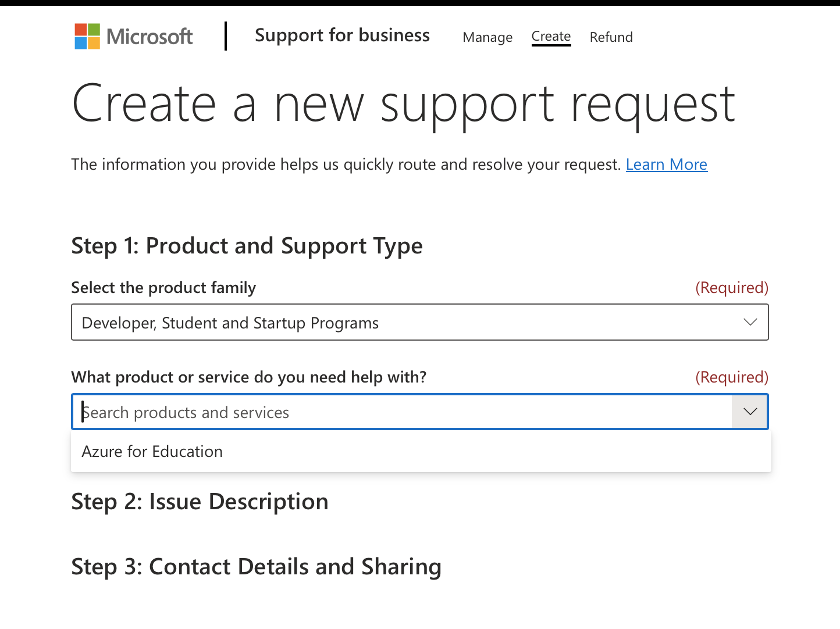840x629 pixels.
Task: Open the Refund tab
Action: pos(611,37)
